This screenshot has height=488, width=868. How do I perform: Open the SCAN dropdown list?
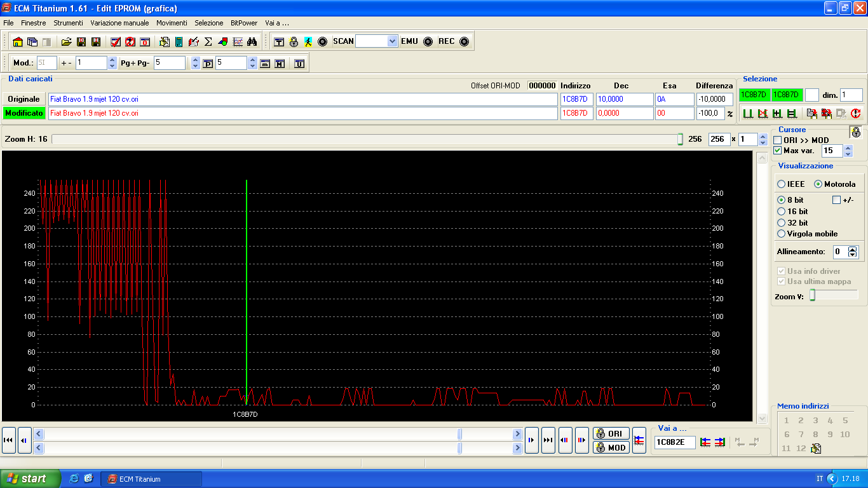click(392, 41)
